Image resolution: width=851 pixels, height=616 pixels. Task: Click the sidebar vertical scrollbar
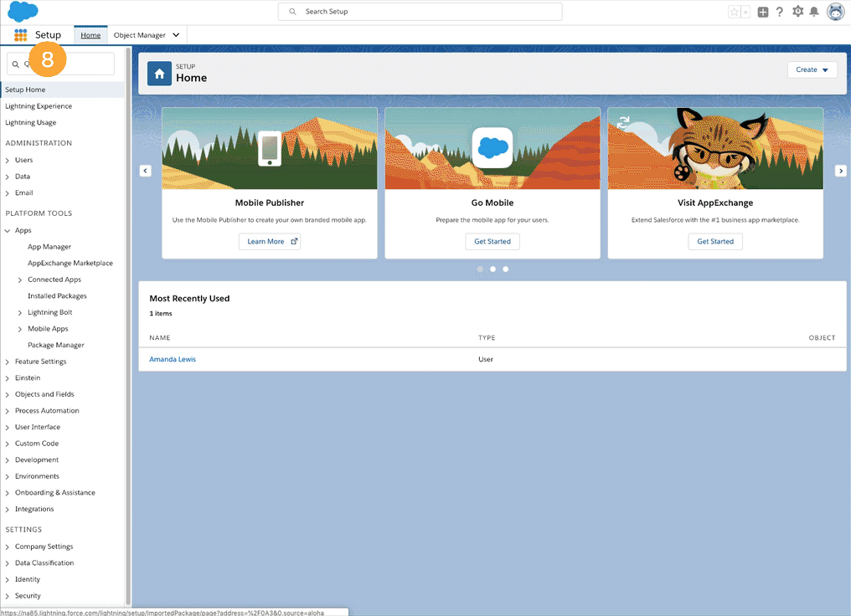[x=128, y=326]
